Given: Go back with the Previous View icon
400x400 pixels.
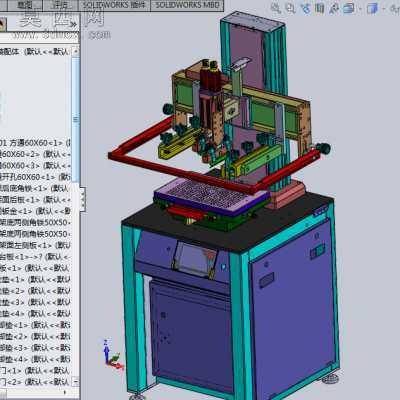Looking at the screenshot, I should click(305, 8).
